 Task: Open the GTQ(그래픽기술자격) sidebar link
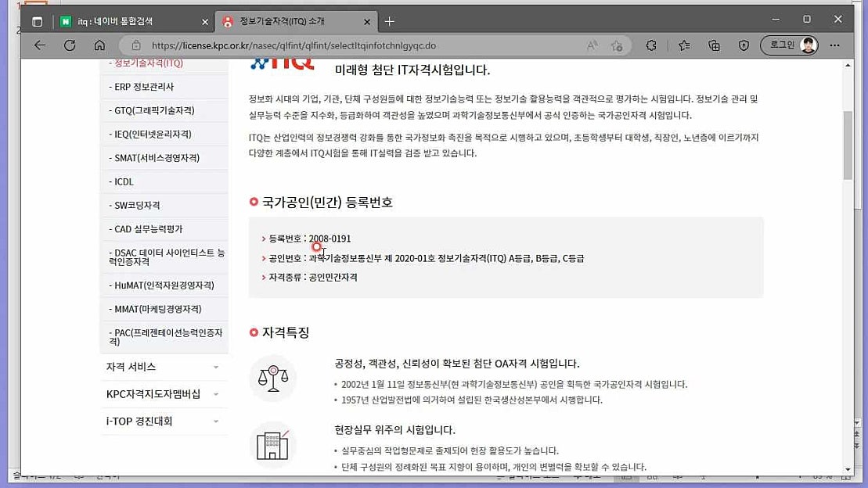pos(154,110)
